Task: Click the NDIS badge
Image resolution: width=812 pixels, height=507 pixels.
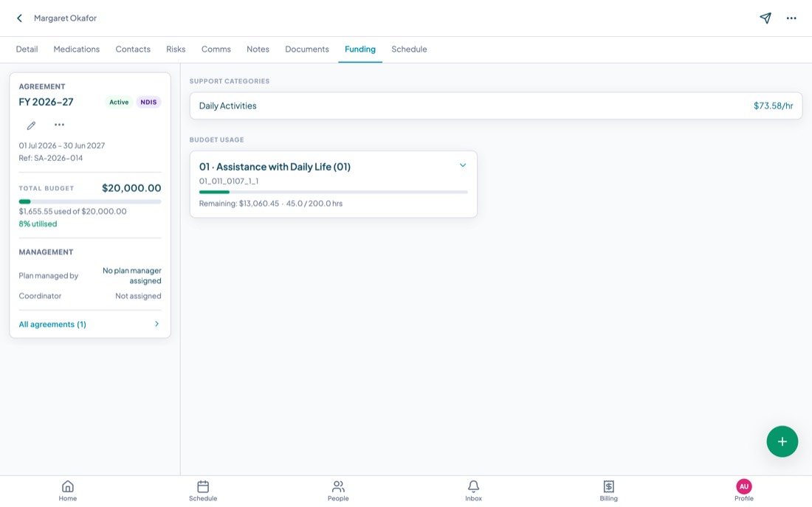Action: (x=148, y=102)
